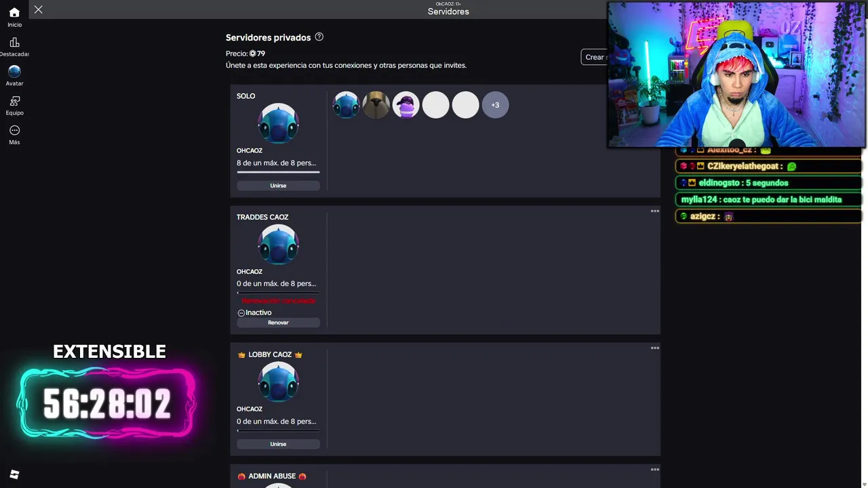Image resolution: width=868 pixels, height=488 pixels.
Task: Click the SOLO server title
Action: pyautogui.click(x=246, y=96)
